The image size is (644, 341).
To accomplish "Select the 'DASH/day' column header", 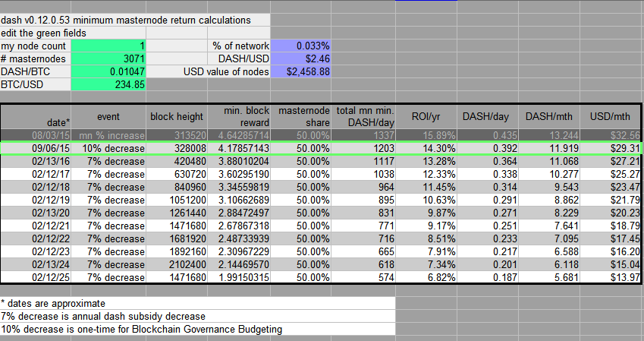I will pos(488,116).
